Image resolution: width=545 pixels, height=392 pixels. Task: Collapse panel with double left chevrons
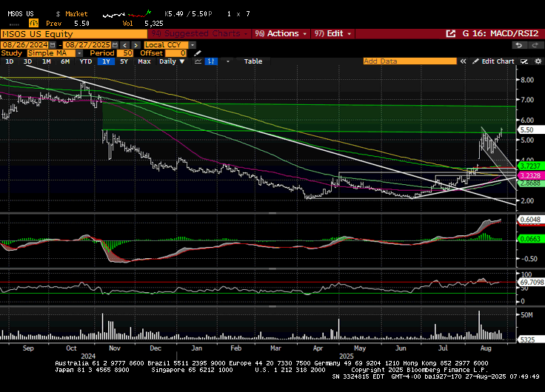coord(463,61)
